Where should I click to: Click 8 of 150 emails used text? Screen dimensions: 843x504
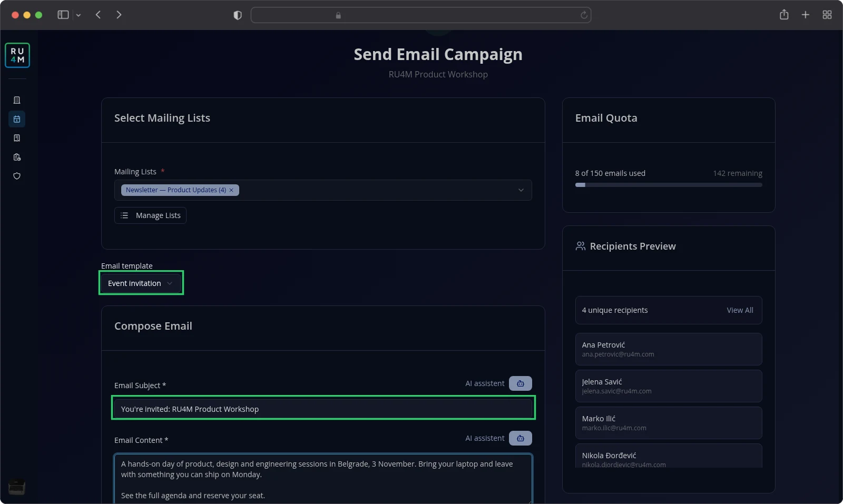(610, 173)
